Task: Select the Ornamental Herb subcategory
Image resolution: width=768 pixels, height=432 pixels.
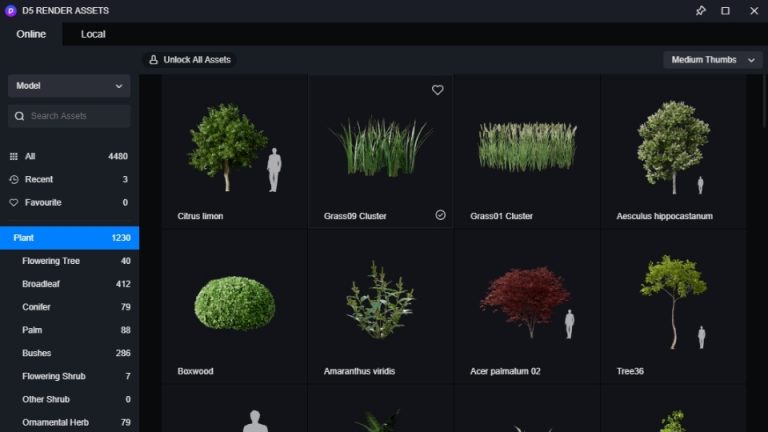Action: pos(69,422)
